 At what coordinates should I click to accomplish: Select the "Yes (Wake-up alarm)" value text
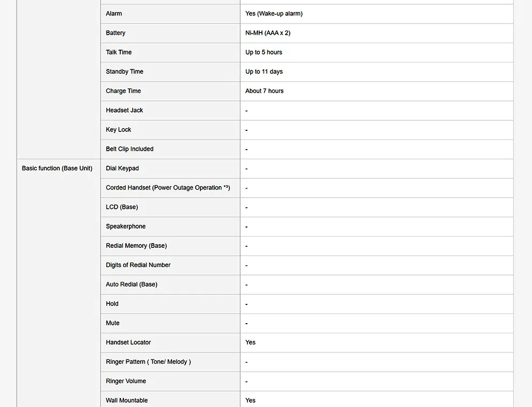tap(274, 13)
